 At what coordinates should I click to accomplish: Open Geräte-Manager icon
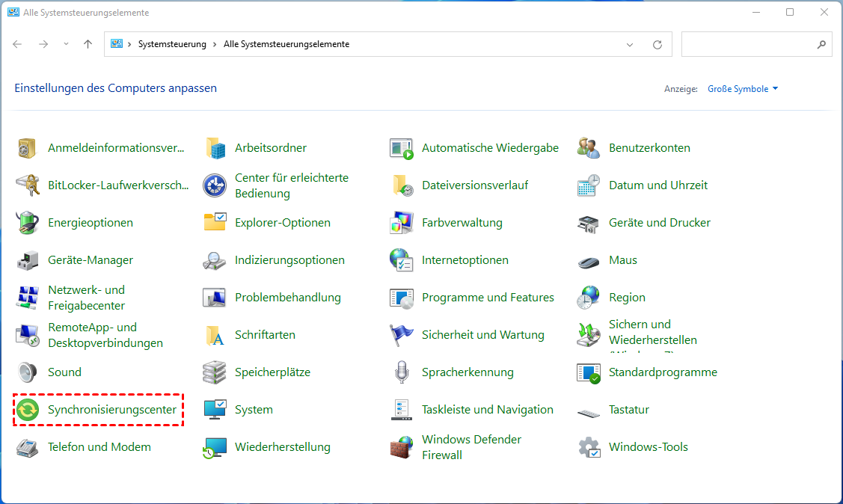click(28, 260)
